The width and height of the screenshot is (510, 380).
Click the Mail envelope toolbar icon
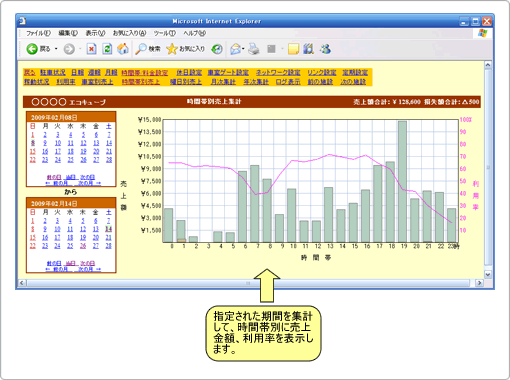[235, 49]
